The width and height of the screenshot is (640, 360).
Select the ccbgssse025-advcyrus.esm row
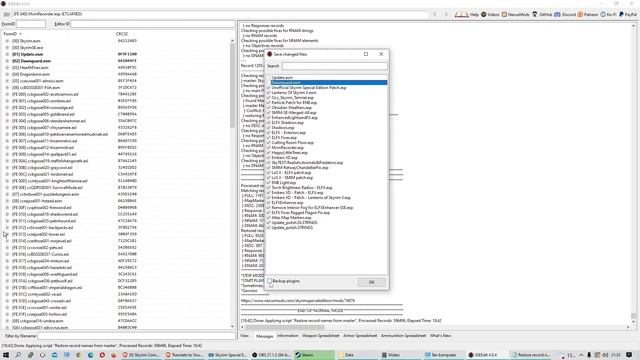[40, 327]
